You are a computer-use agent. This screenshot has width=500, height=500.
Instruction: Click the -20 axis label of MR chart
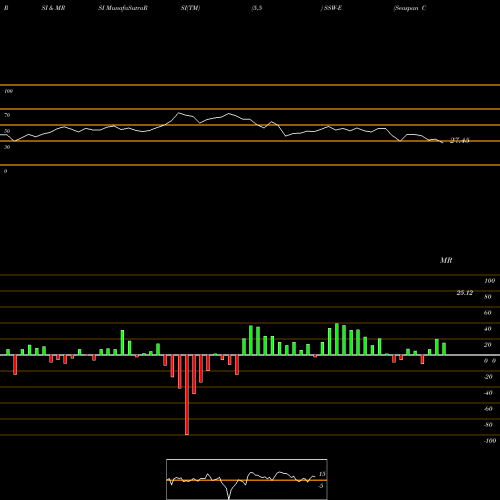(x=488, y=377)
